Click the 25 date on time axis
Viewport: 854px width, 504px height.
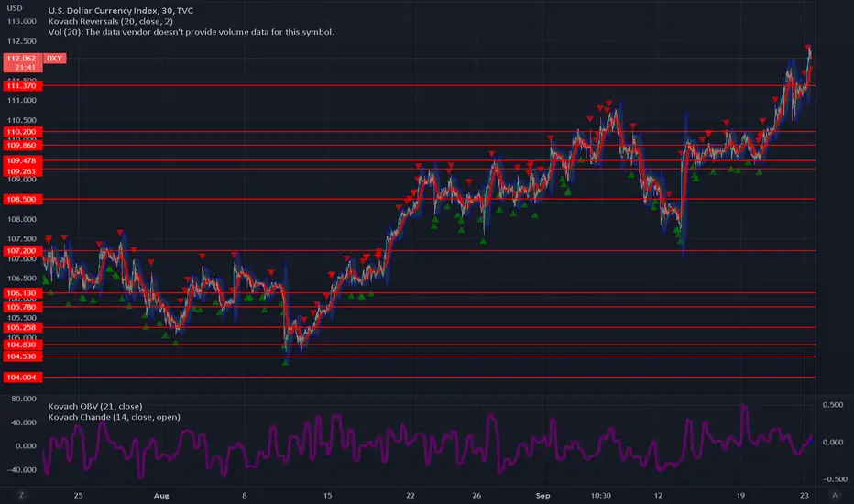point(79,496)
